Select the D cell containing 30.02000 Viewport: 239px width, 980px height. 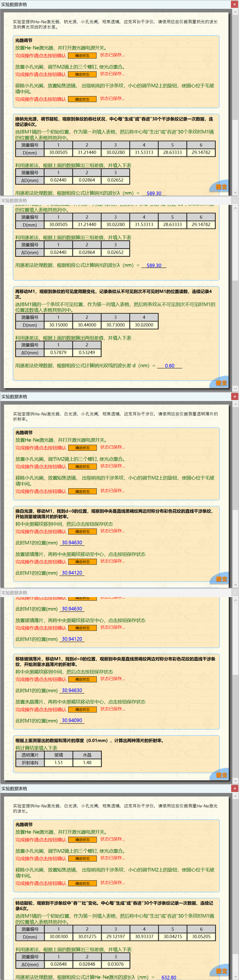click(144, 325)
